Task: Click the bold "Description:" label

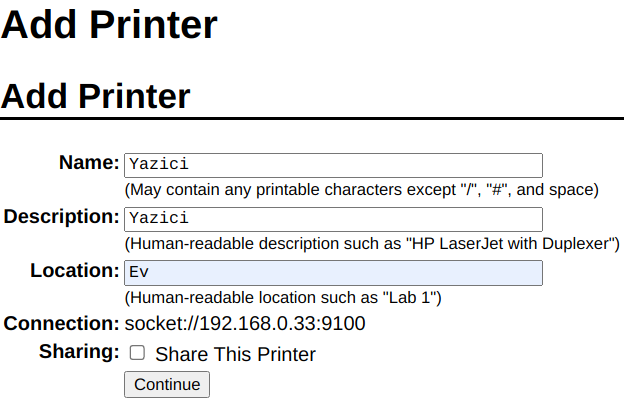Action: coord(62,217)
